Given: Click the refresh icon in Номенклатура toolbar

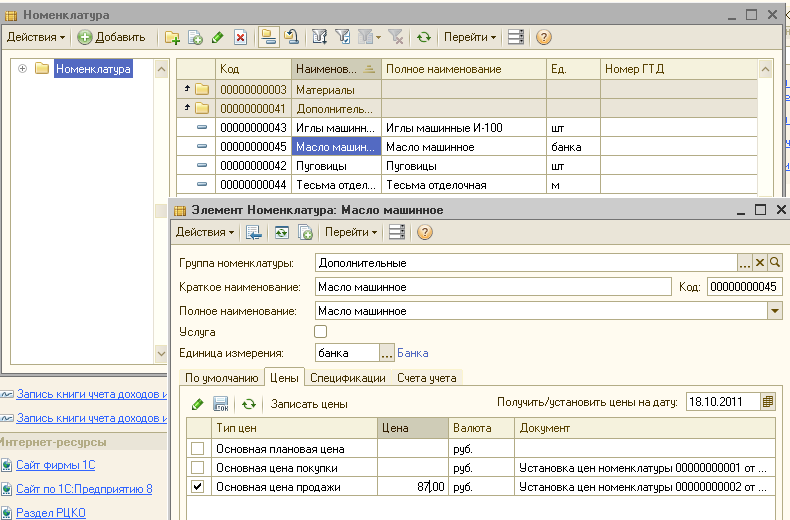Looking at the screenshot, I should tap(424, 37).
